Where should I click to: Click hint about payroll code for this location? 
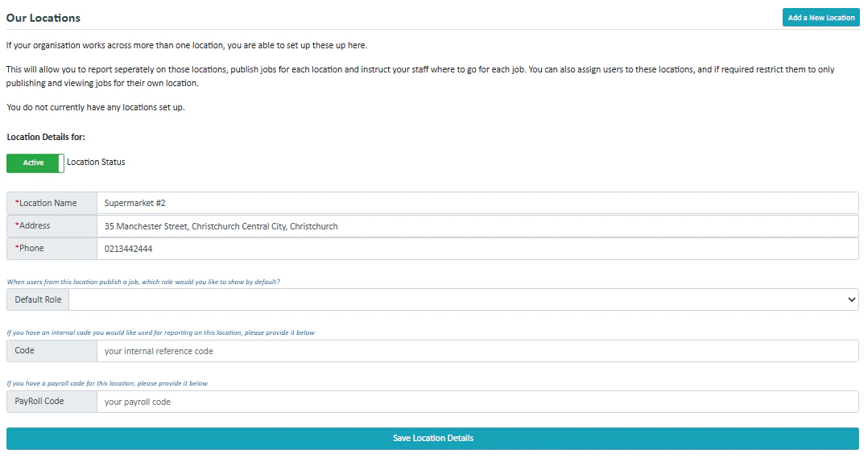click(107, 383)
